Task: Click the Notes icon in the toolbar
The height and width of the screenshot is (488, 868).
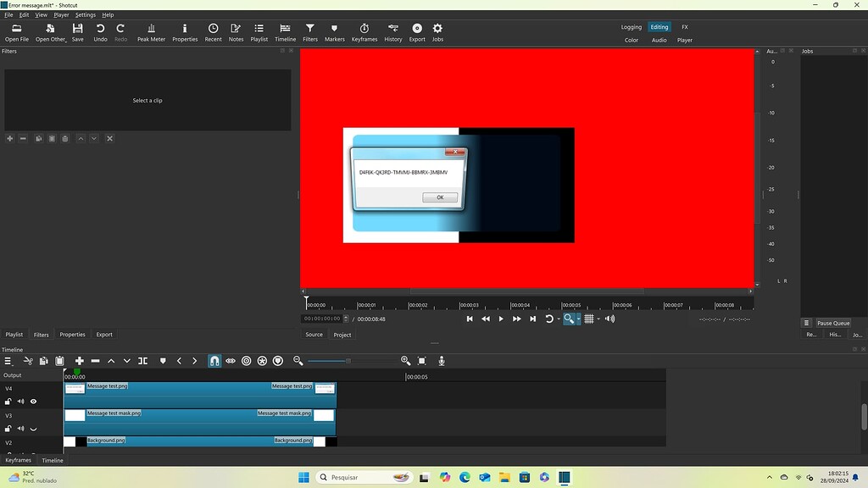Action: 236,31
